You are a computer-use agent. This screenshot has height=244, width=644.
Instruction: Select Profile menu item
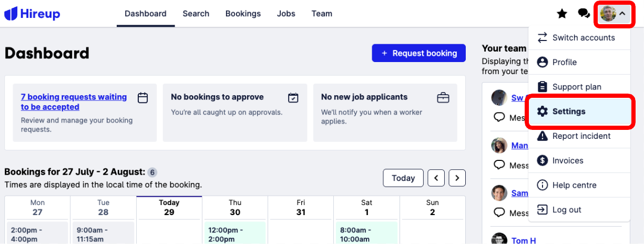coord(579,62)
